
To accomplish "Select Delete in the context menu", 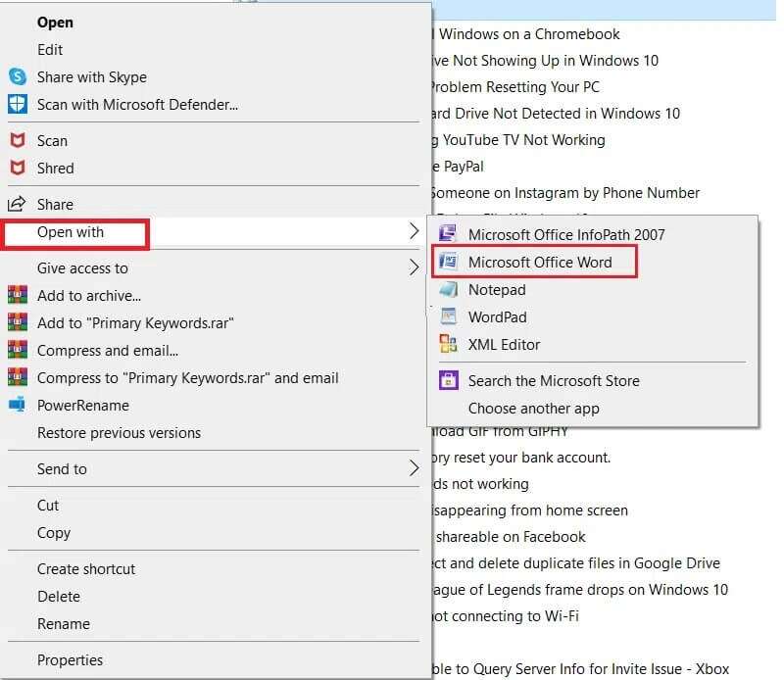I will 214,596.
